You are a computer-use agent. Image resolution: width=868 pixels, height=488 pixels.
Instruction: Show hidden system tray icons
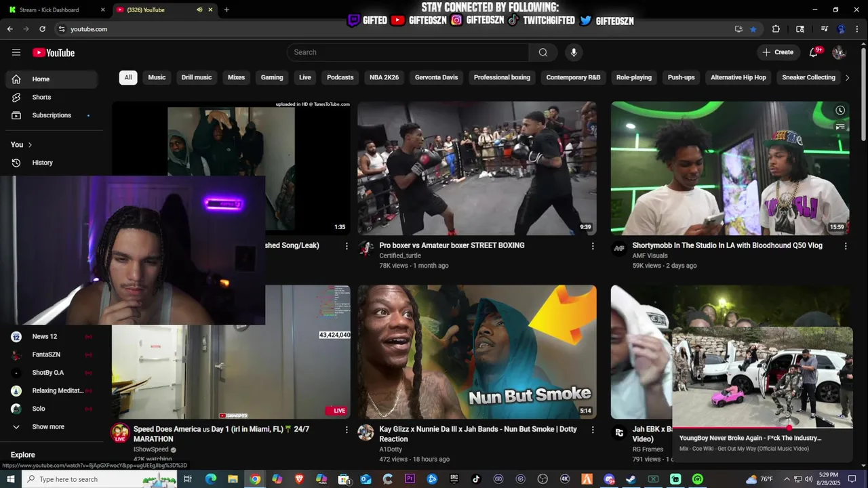(787, 479)
